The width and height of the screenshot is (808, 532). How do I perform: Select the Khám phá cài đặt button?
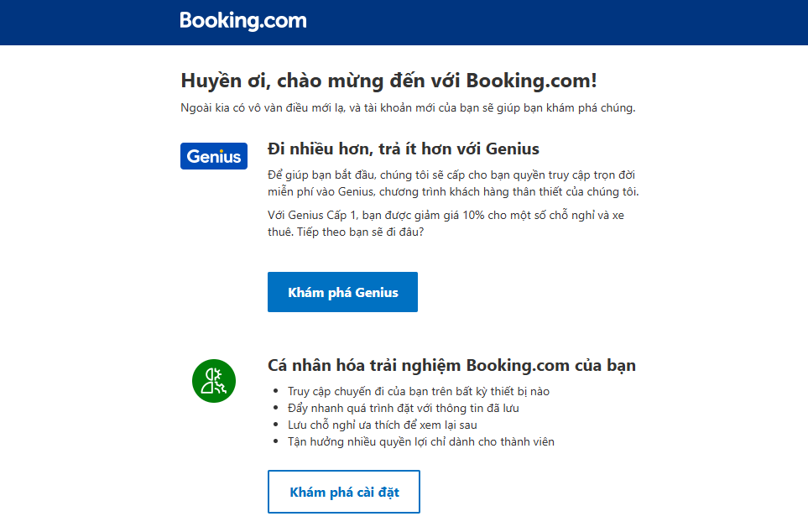[x=344, y=492]
